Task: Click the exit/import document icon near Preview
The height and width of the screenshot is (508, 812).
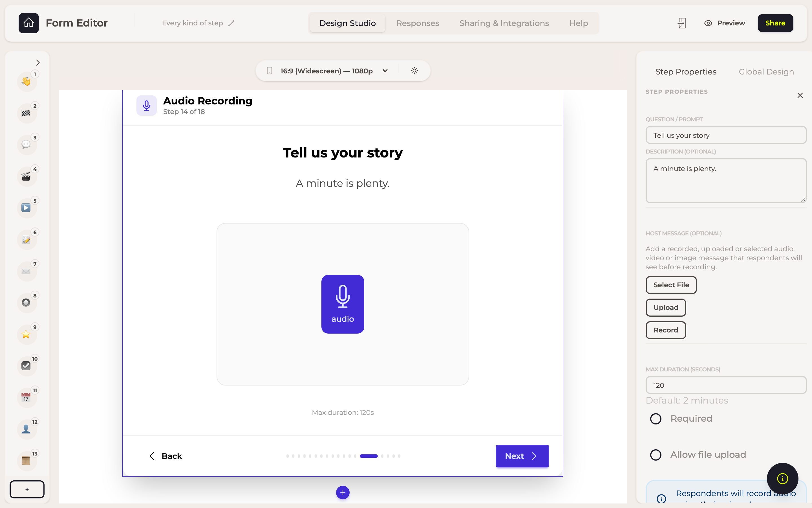Action: tap(681, 23)
